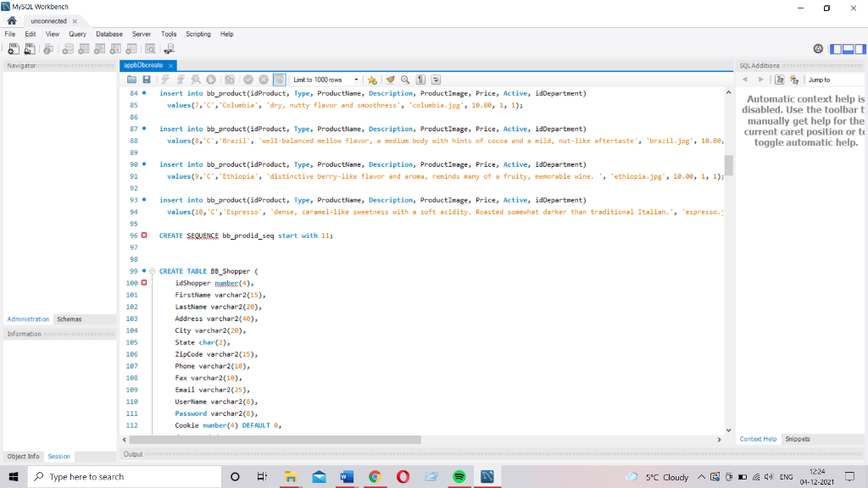Create a new SQL query tab
The image size is (868, 488).
click(14, 48)
